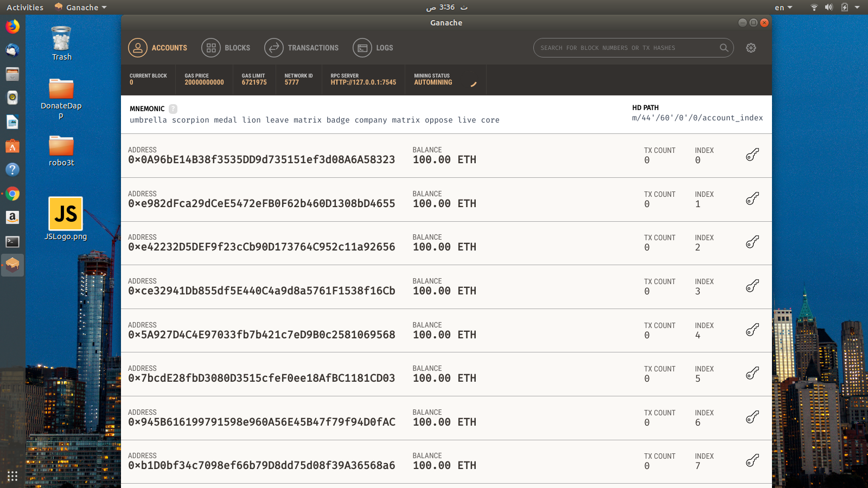Open Files manager from the dock
Viewport: 868px width, 488px height.
[x=12, y=74]
